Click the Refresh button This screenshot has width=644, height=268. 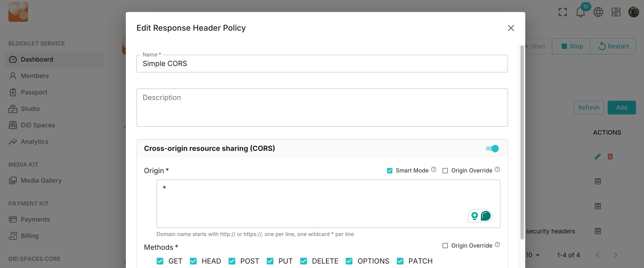589,108
